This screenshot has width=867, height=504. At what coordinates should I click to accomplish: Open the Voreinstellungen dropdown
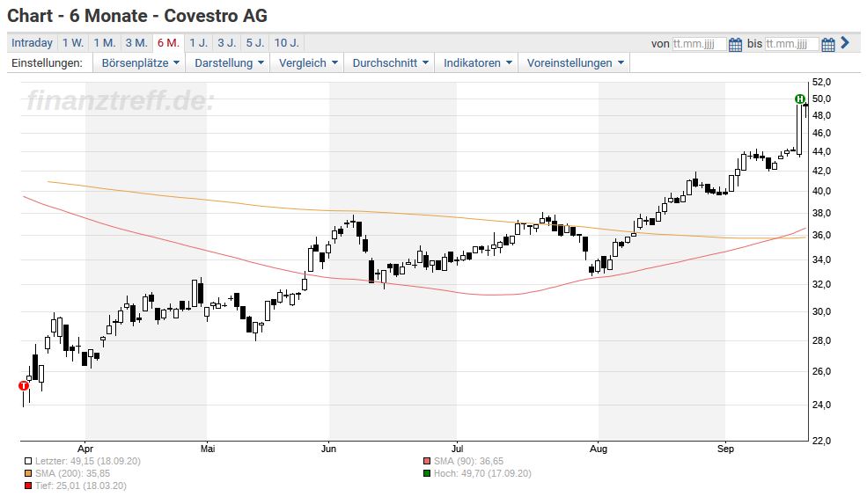point(575,63)
